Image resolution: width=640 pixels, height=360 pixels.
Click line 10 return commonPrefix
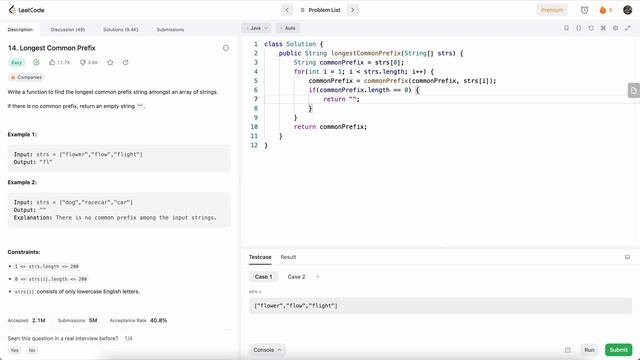pyautogui.click(x=330, y=127)
